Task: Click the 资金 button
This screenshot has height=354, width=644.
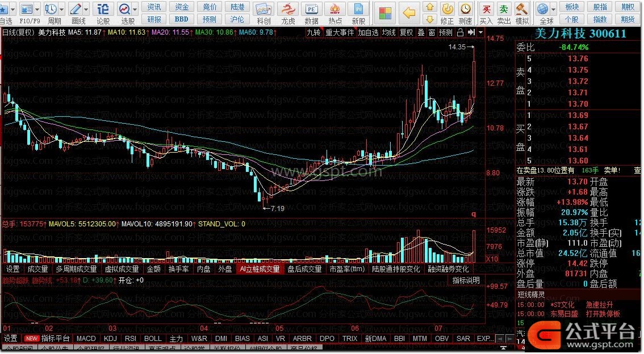Action: 182,7
